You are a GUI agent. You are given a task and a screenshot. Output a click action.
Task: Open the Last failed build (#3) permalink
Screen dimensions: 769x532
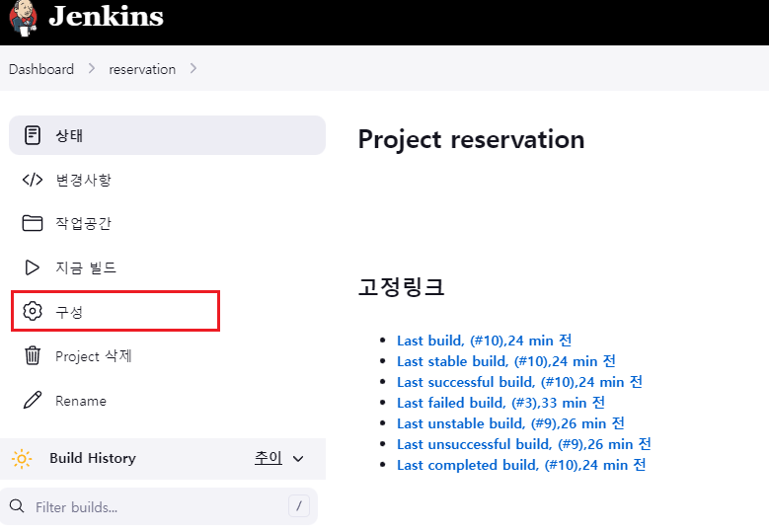tap(500, 403)
